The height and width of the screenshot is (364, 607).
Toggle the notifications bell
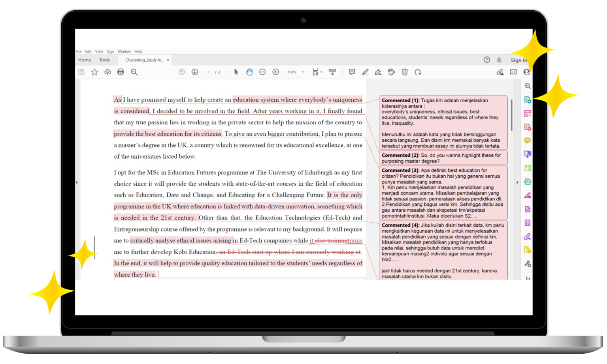pos(499,60)
